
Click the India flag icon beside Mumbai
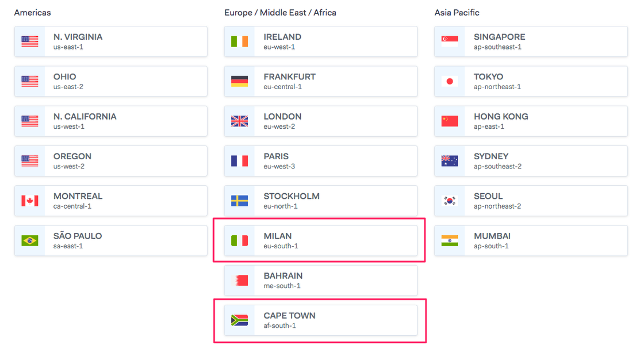point(449,240)
